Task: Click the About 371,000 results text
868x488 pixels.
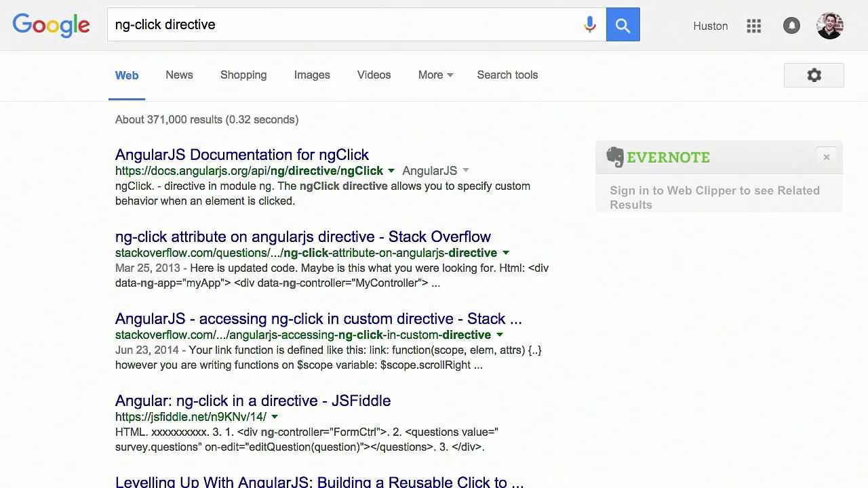Action: [207, 120]
